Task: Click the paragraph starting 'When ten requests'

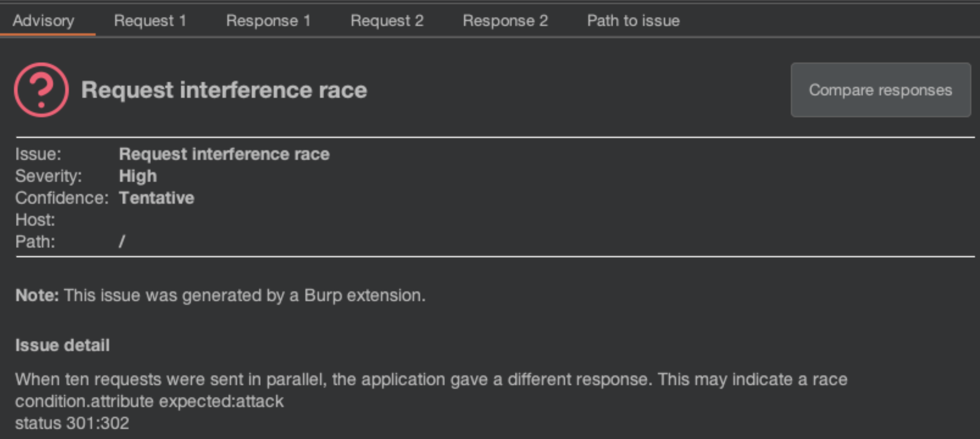Action: [431, 380]
